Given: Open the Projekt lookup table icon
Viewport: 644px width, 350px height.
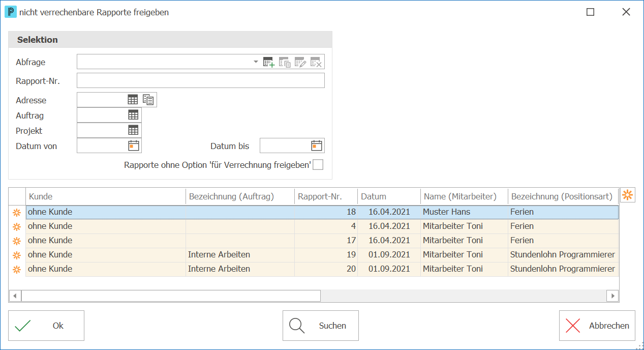Looking at the screenshot, I should 133,130.
